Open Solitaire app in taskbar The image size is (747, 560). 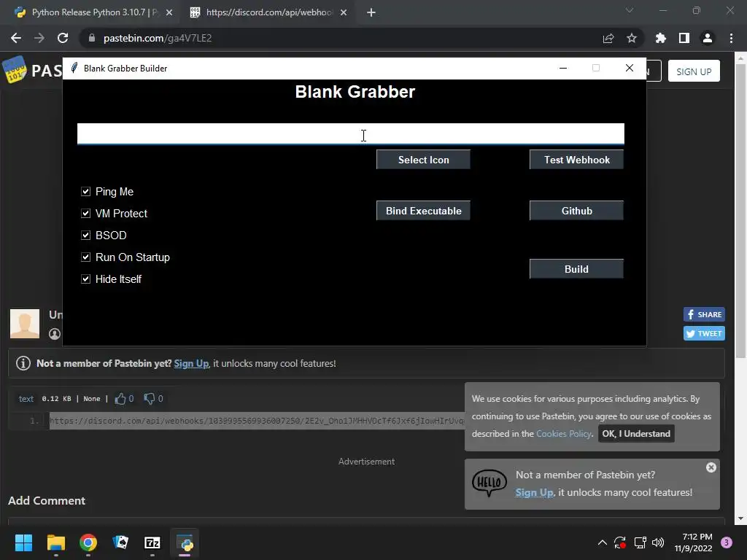(120, 542)
